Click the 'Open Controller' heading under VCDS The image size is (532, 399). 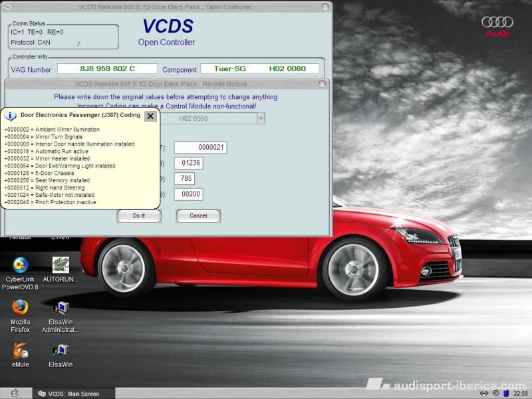tap(166, 43)
